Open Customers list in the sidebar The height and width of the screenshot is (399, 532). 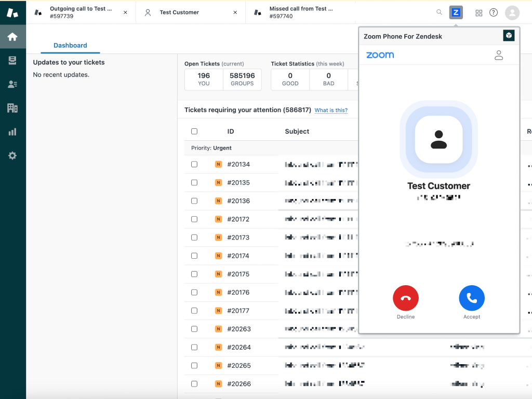(x=12, y=84)
